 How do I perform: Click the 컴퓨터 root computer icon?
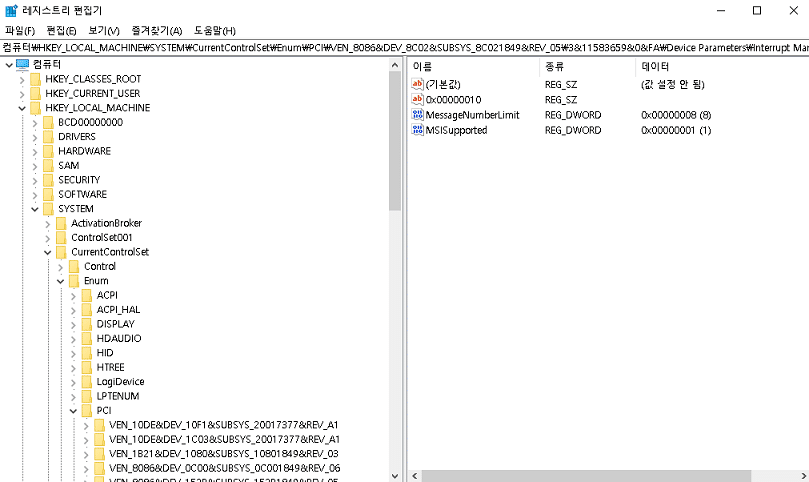click(x=23, y=65)
